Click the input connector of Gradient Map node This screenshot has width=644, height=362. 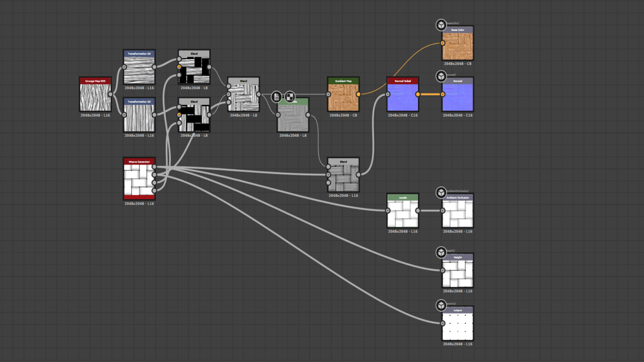[328, 94]
